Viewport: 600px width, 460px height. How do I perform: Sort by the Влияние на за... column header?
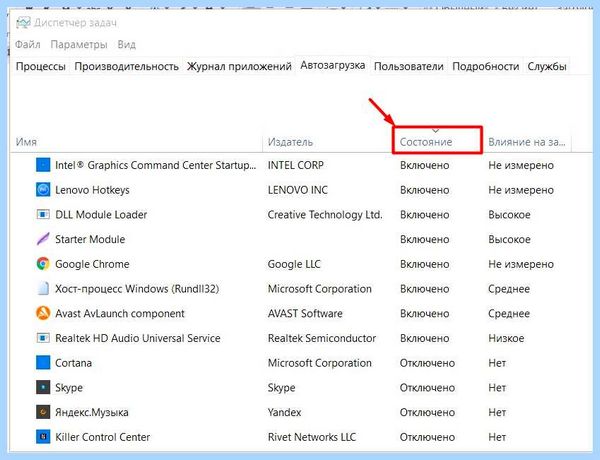(527, 142)
